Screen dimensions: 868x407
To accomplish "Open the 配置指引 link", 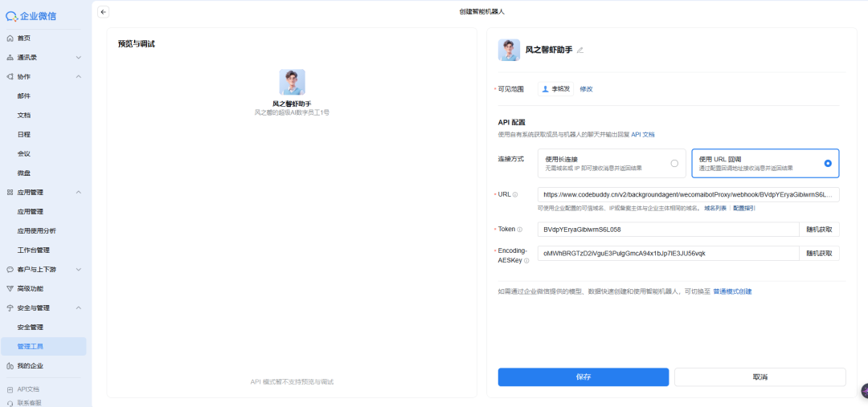I will point(744,209).
